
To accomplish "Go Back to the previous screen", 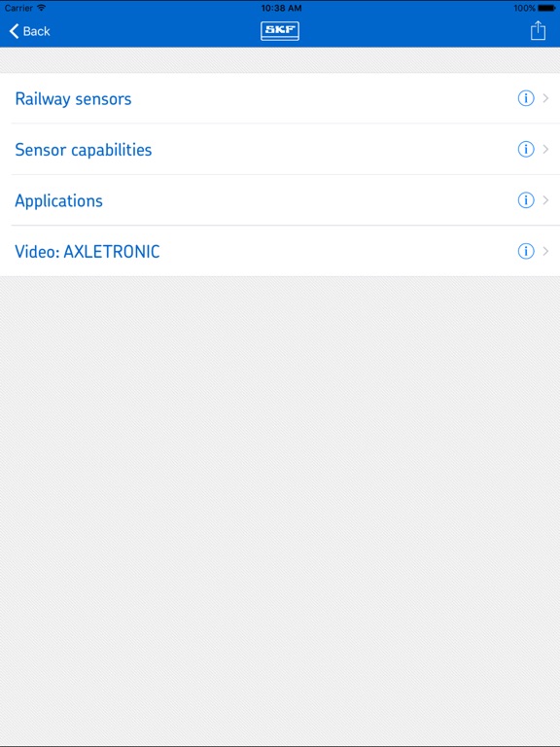I will tap(29, 31).
